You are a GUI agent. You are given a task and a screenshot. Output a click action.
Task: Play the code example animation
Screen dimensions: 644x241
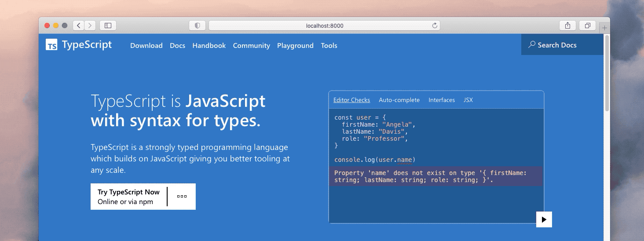(x=544, y=219)
